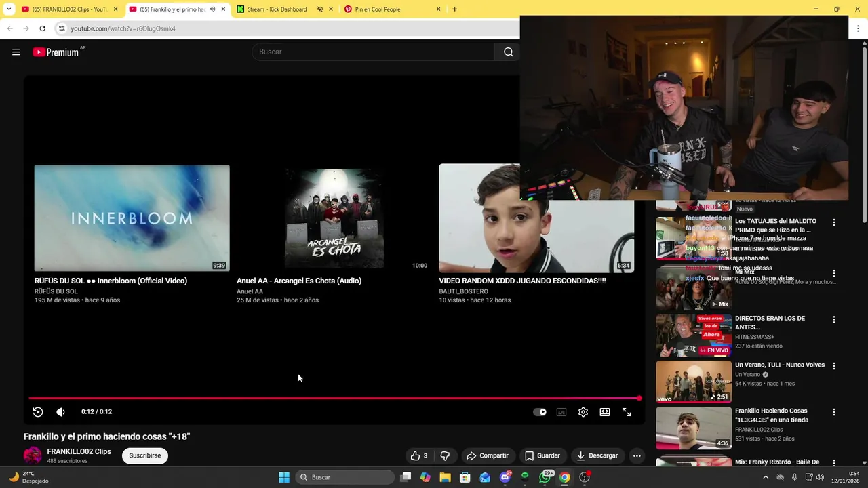The image size is (868, 488).
Task: Open options for 'DIRECTOS ERAN LOS DE ANTES'
Action: 834,320
